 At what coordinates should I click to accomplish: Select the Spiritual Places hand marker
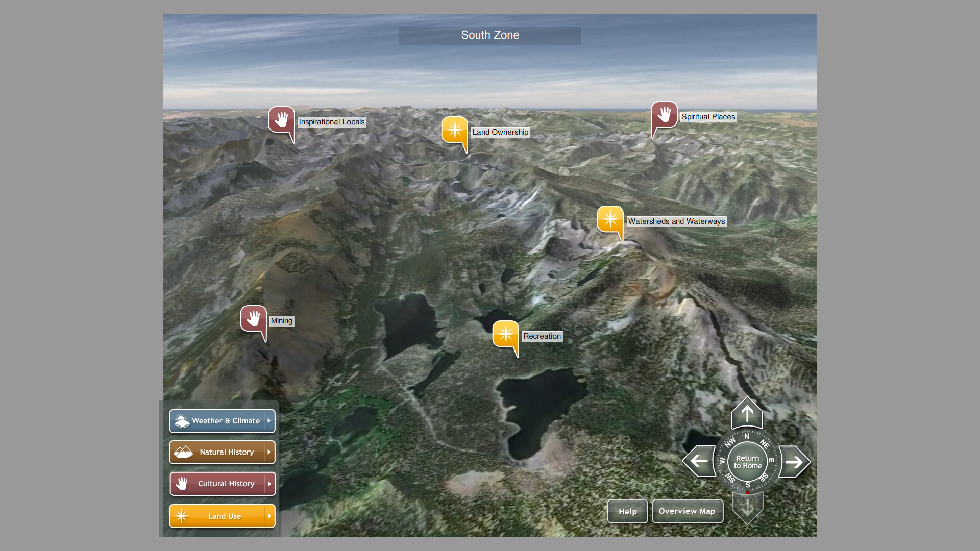pos(664,115)
